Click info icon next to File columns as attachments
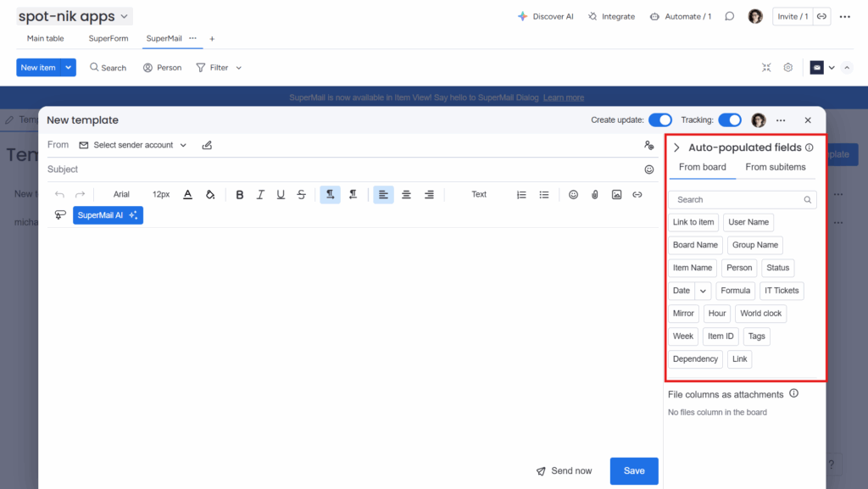This screenshot has width=868, height=489. pyautogui.click(x=793, y=393)
